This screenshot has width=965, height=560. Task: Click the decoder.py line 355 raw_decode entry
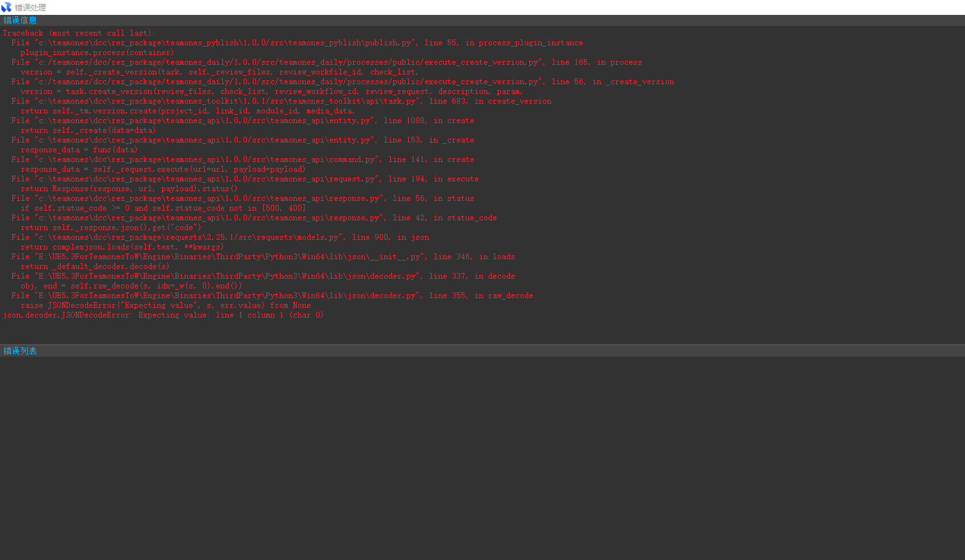tap(272, 296)
